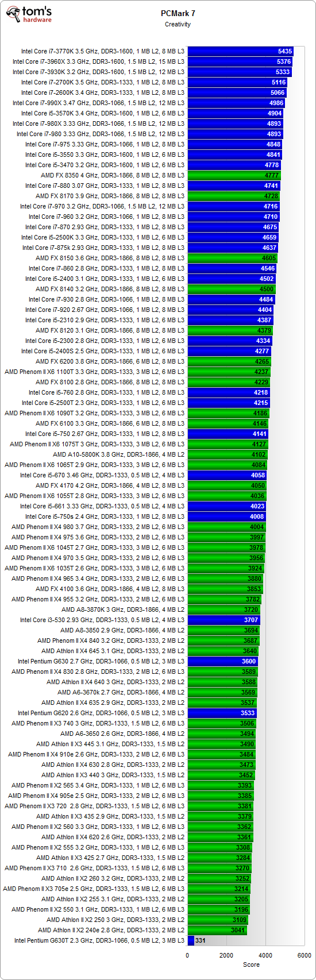
Task: Click the Tom's Hardware logo
Action: point(28,14)
